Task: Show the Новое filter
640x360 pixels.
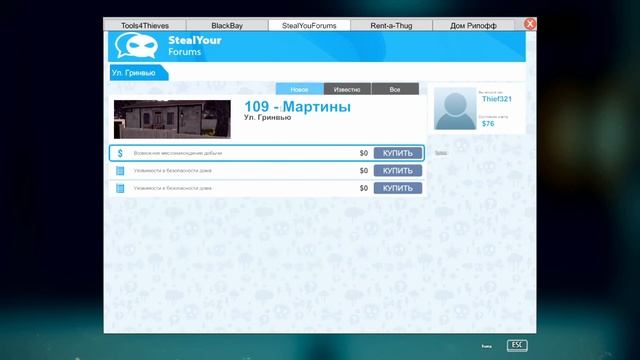Action: 300,89
